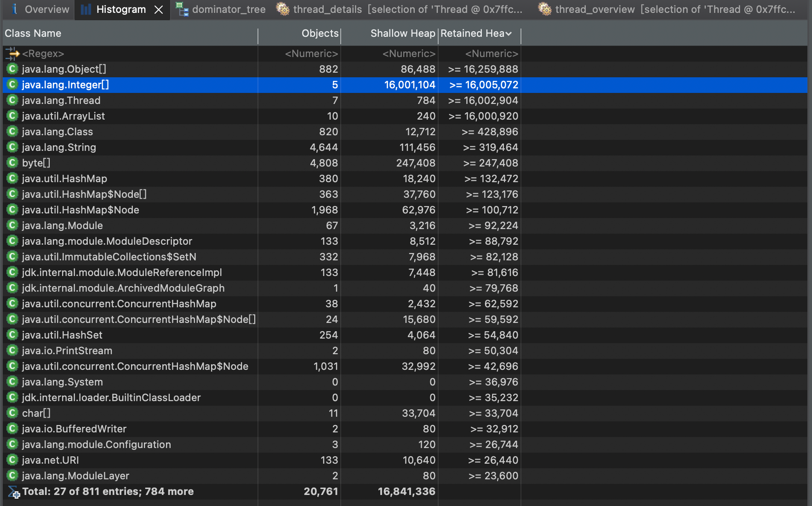The image size is (812, 506).
Task: Open the Overview tab
Action: click(40, 9)
